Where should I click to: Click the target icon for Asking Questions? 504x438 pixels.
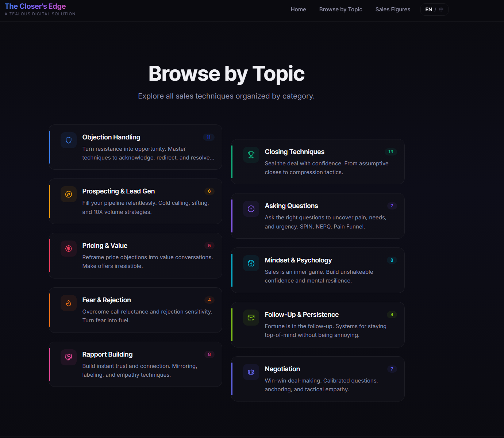tap(251, 209)
